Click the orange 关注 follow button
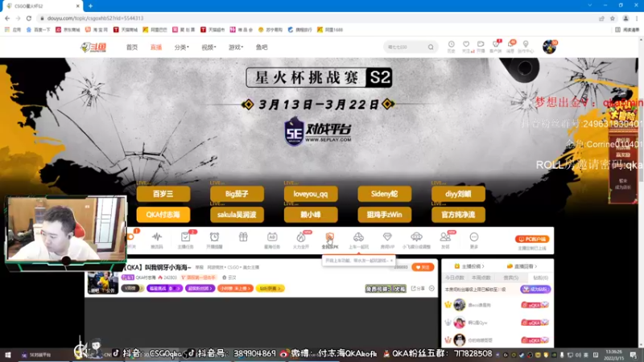The width and height of the screenshot is (644, 362). 423,267
